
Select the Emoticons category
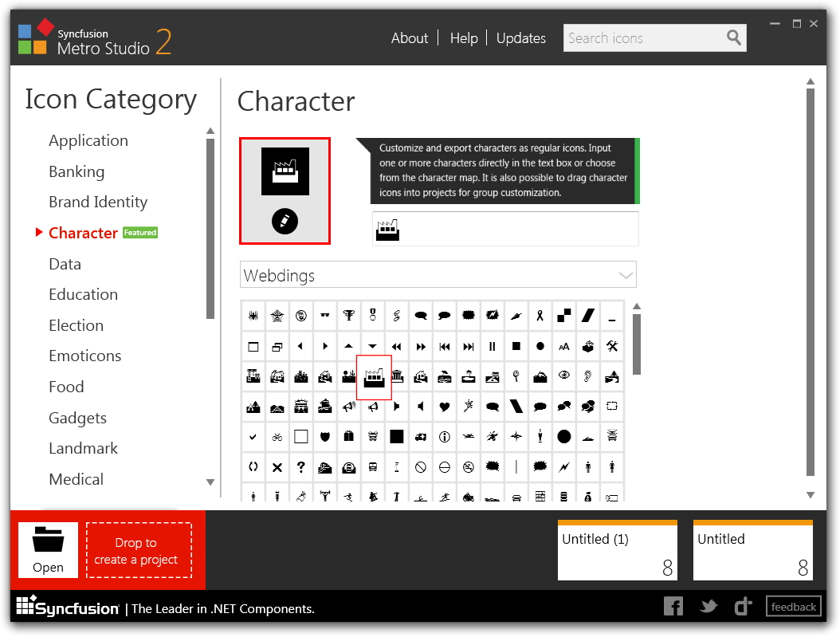[85, 356]
